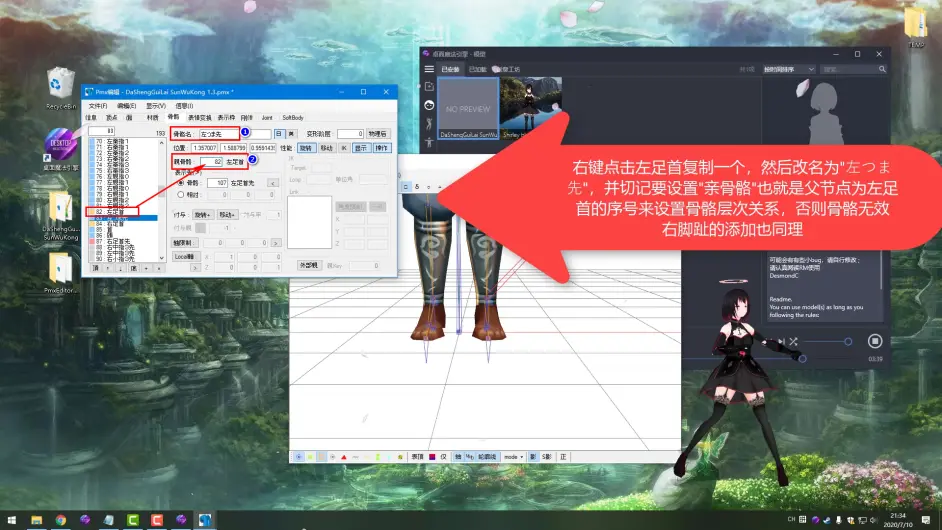Click the import model sidebar icon
942x530 pixels.
pyautogui.click(x=429, y=87)
